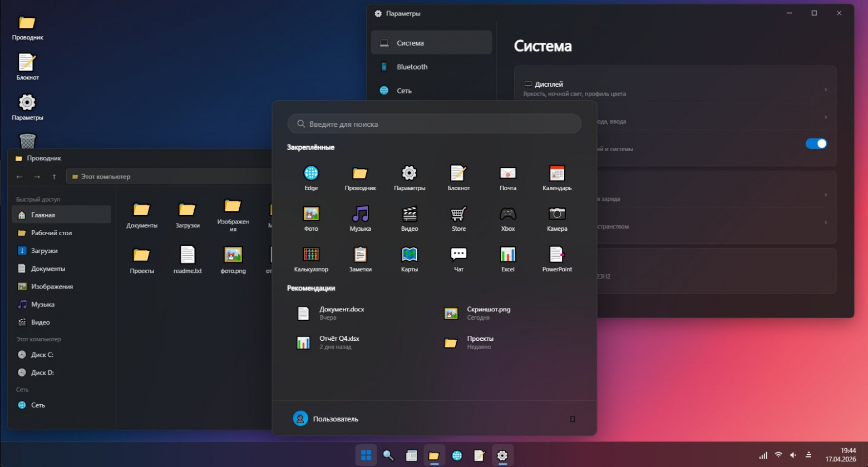Viewport: 868px width, 467px height.
Task: Click the Explorer back arrow button
Action: [19, 177]
